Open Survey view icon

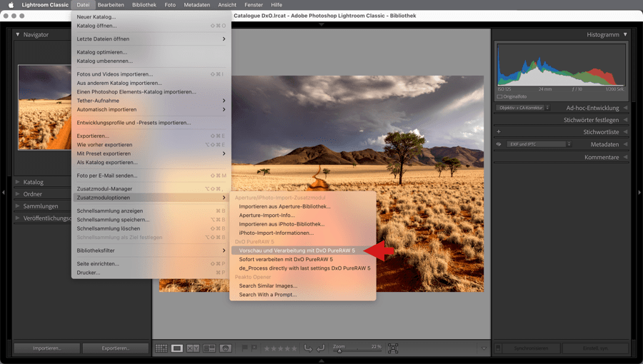[x=209, y=348]
